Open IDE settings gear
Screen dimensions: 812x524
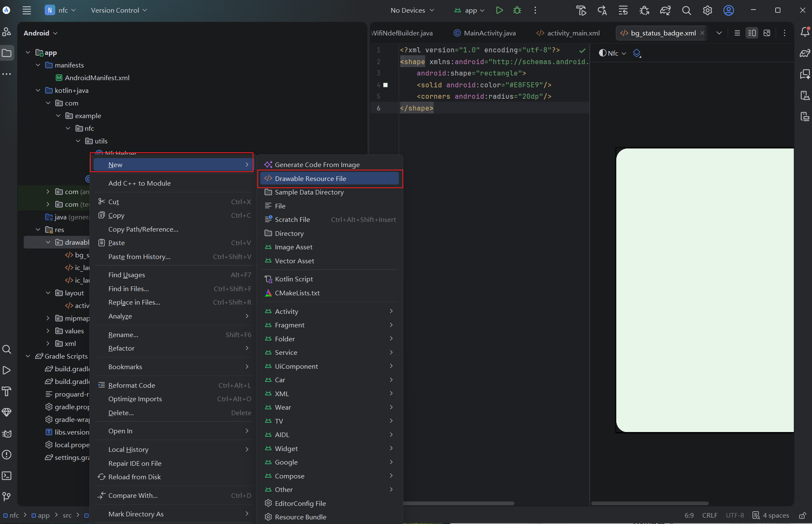coord(707,10)
